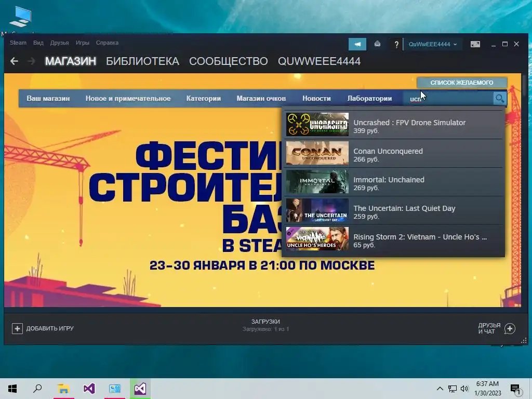The width and height of the screenshot is (532, 399).
Task: Open Новое и примечательное menu
Action: (128, 98)
